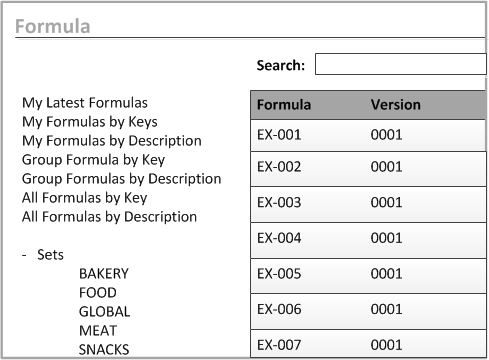Select formula row EX-003

368,204
